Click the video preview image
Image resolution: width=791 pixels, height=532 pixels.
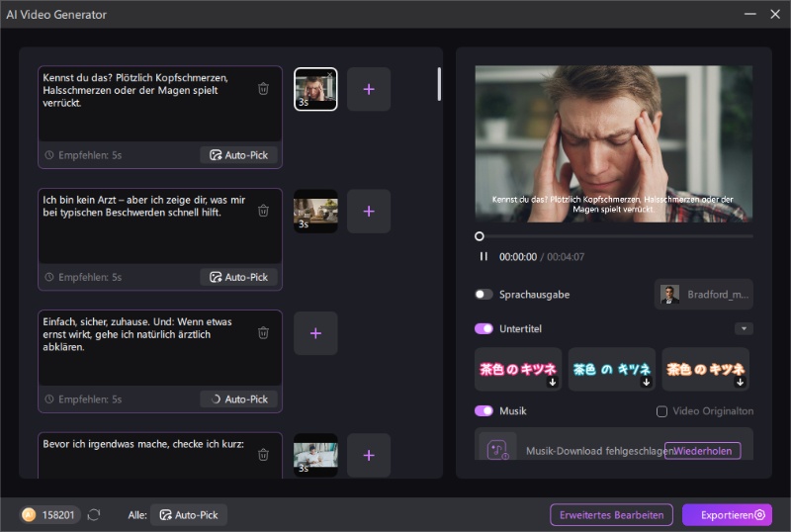click(613, 143)
